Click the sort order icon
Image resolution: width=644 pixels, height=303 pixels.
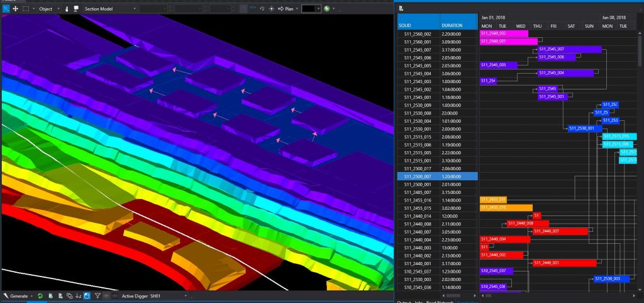pyautogui.click(x=78, y=295)
